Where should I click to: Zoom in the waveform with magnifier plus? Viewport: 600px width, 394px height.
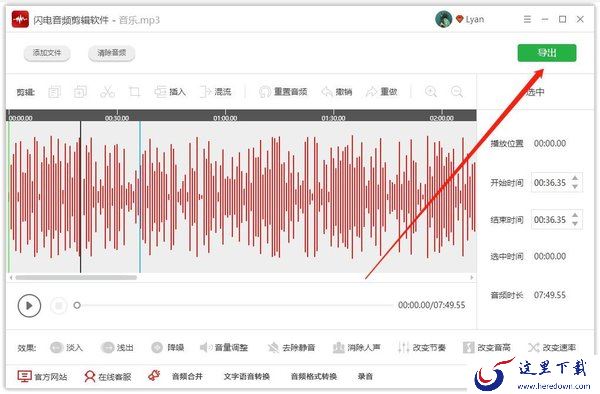point(431,92)
